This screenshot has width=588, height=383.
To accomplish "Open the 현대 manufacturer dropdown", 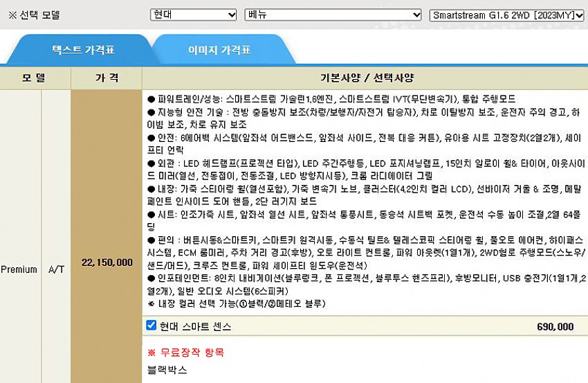I will pyautogui.click(x=193, y=15).
